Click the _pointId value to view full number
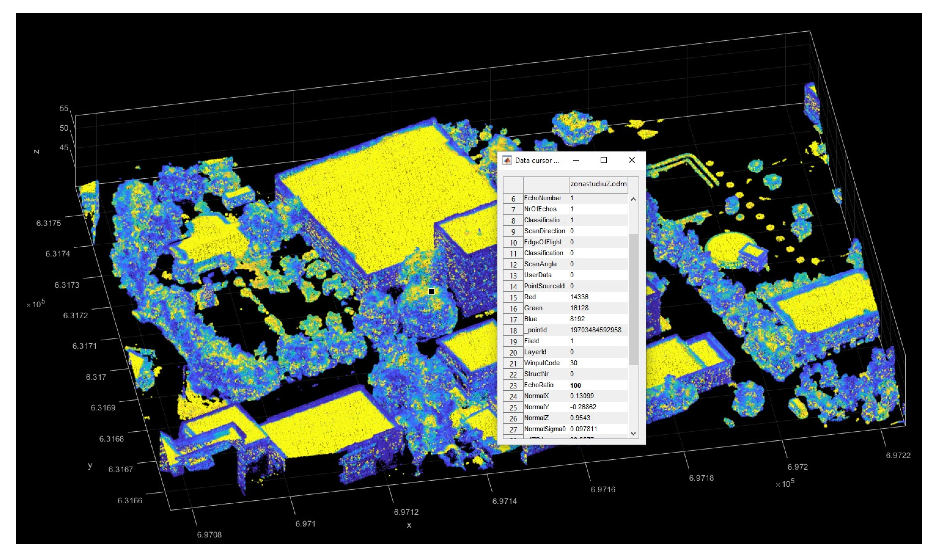 pyautogui.click(x=598, y=330)
